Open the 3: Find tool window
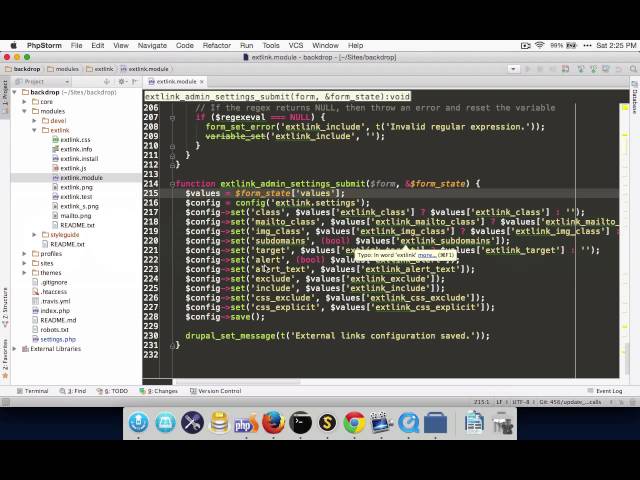 pyautogui.click(x=73, y=391)
